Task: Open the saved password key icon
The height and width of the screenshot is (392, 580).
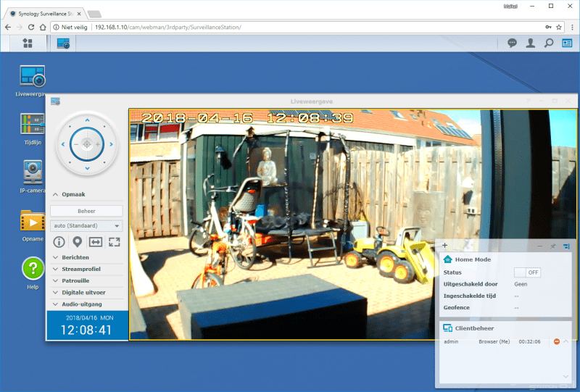Action: coord(548,27)
